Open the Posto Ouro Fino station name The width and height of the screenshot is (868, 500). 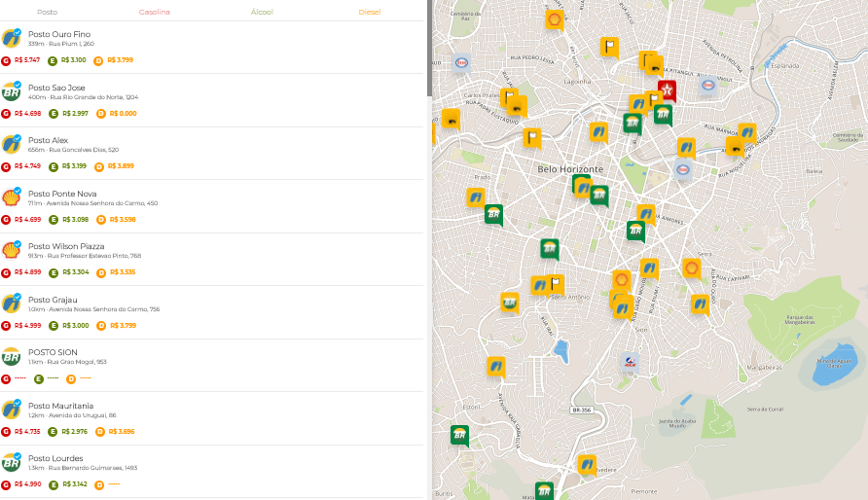pyautogui.click(x=59, y=34)
